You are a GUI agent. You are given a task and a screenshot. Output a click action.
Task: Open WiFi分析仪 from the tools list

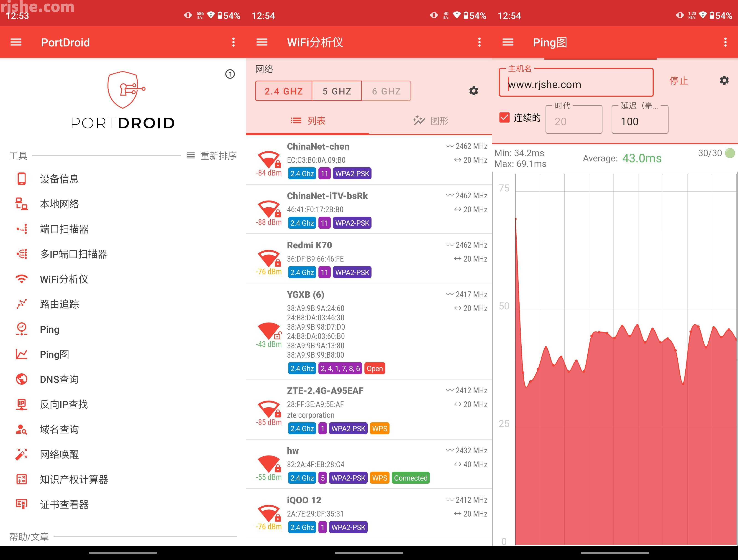pos(123,279)
